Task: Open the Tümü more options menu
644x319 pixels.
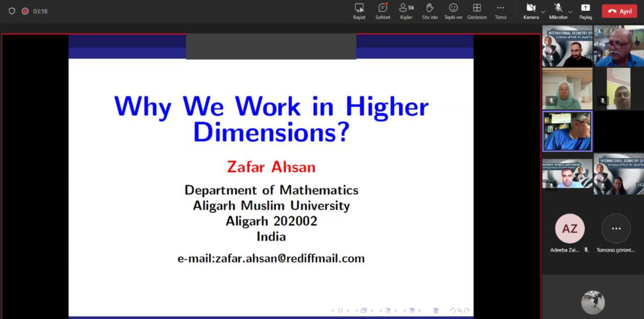Action: (x=500, y=11)
